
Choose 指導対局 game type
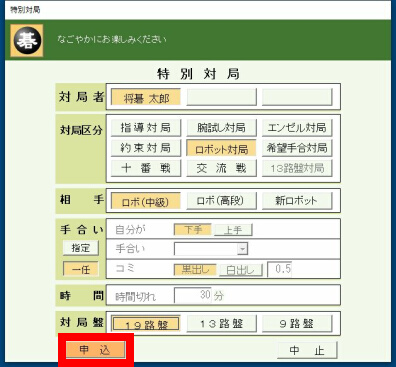pyautogui.click(x=146, y=128)
